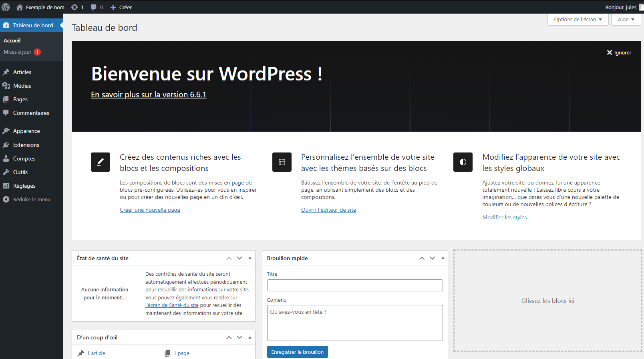
Task: Dismiss welcome panel with Ignorer
Action: tap(619, 52)
